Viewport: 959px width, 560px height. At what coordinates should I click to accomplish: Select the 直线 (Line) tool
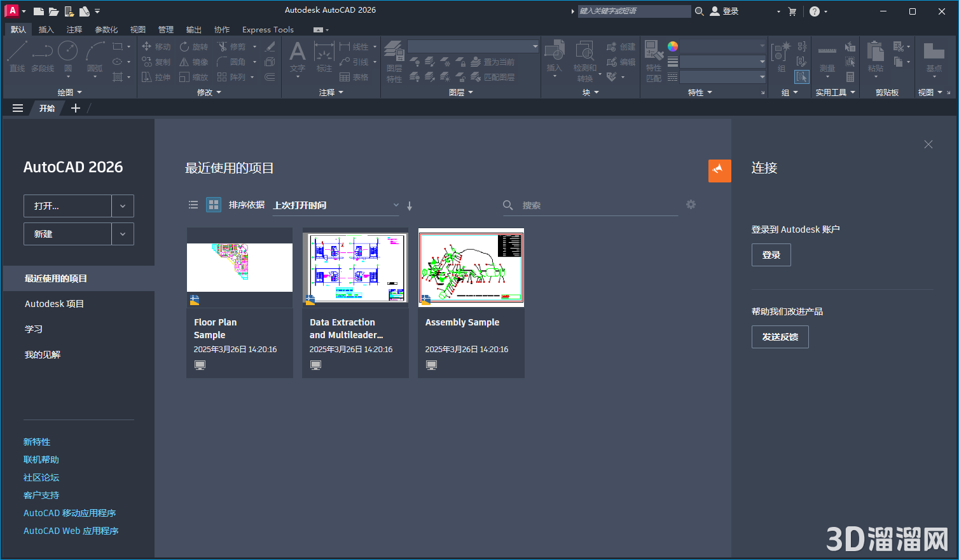pos(17,57)
